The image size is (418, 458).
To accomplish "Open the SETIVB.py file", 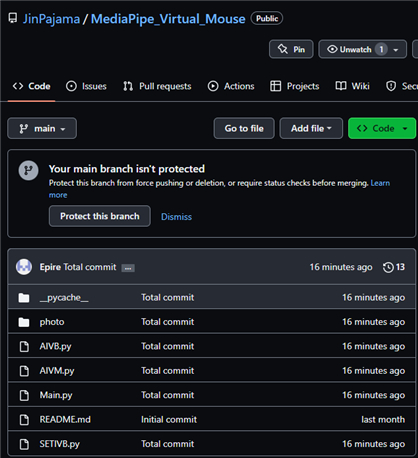I will point(60,444).
